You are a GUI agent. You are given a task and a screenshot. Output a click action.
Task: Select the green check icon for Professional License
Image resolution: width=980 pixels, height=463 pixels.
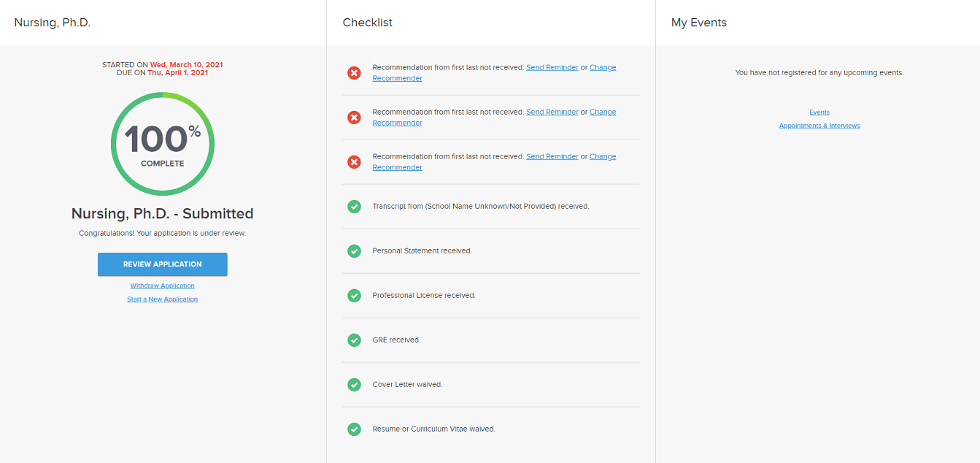pos(354,296)
